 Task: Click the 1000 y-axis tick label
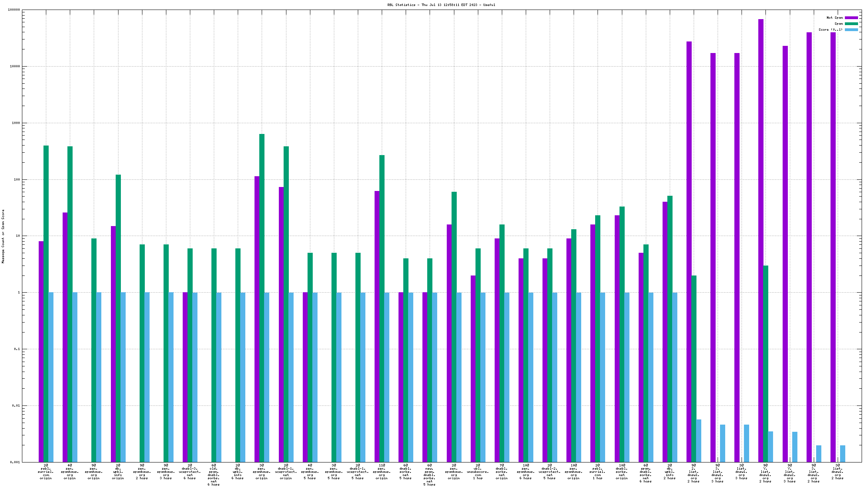15,123
